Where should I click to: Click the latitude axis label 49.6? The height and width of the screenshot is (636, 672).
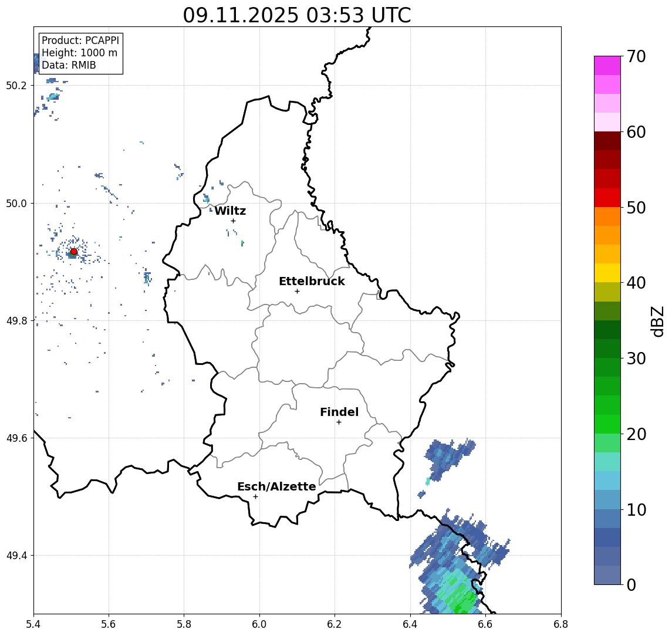tap(16, 438)
